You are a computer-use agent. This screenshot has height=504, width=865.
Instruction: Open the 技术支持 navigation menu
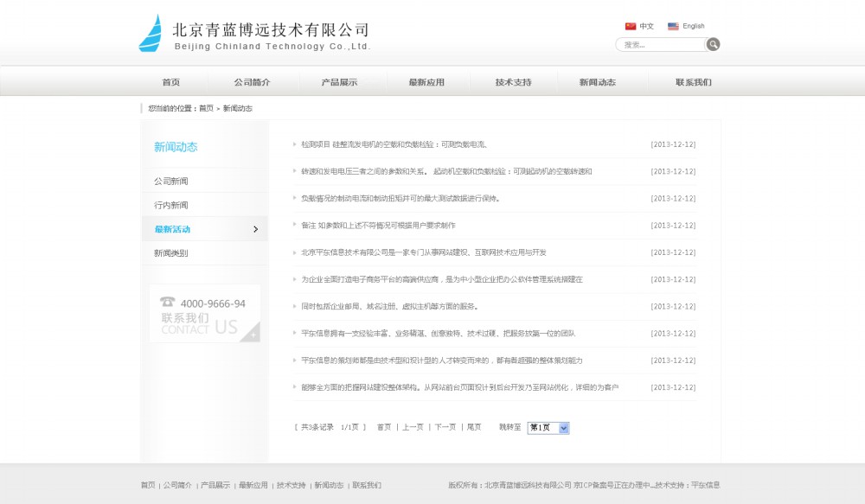point(512,81)
